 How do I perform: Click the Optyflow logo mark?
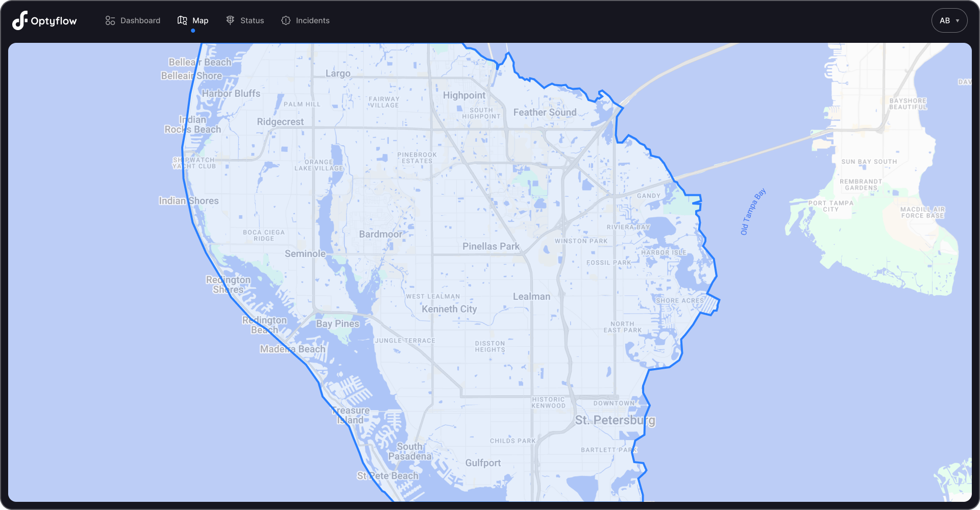(19, 20)
